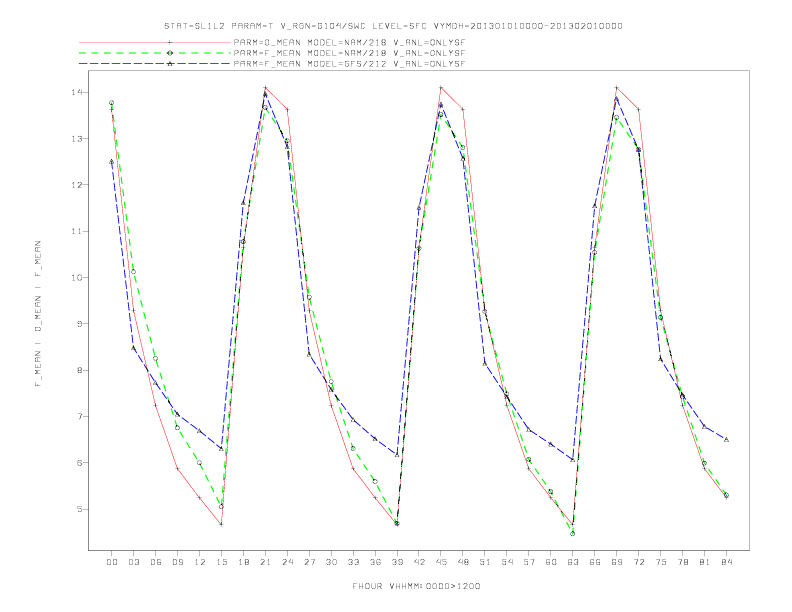Viewport: 792px width, 612px height.
Task: Click the red solid line legend sample
Action: click(x=155, y=43)
